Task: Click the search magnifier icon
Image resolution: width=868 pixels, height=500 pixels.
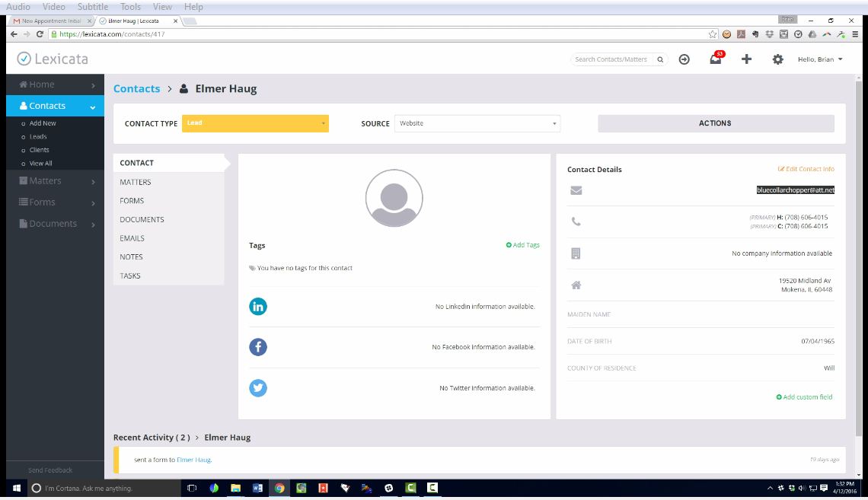Action: pyautogui.click(x=660, y=59)
